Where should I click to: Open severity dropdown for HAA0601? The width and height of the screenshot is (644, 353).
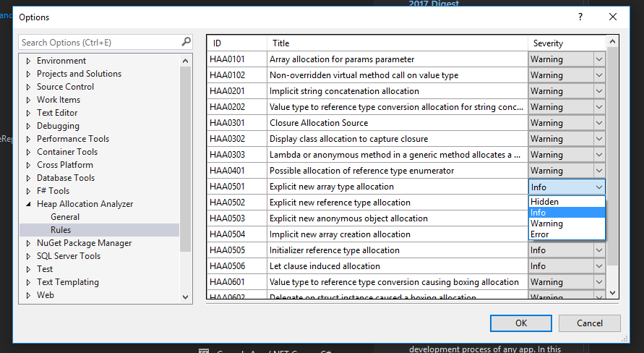click(599, 282)
